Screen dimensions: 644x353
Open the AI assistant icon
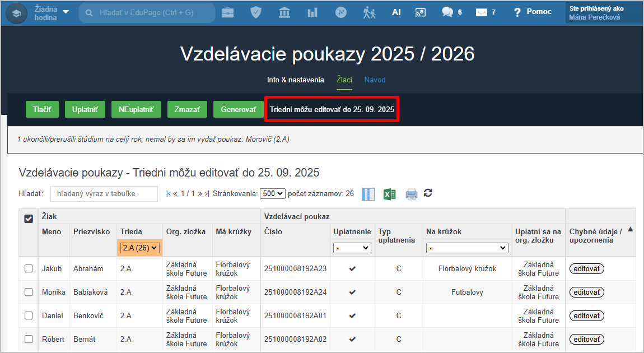pos(396,12)
